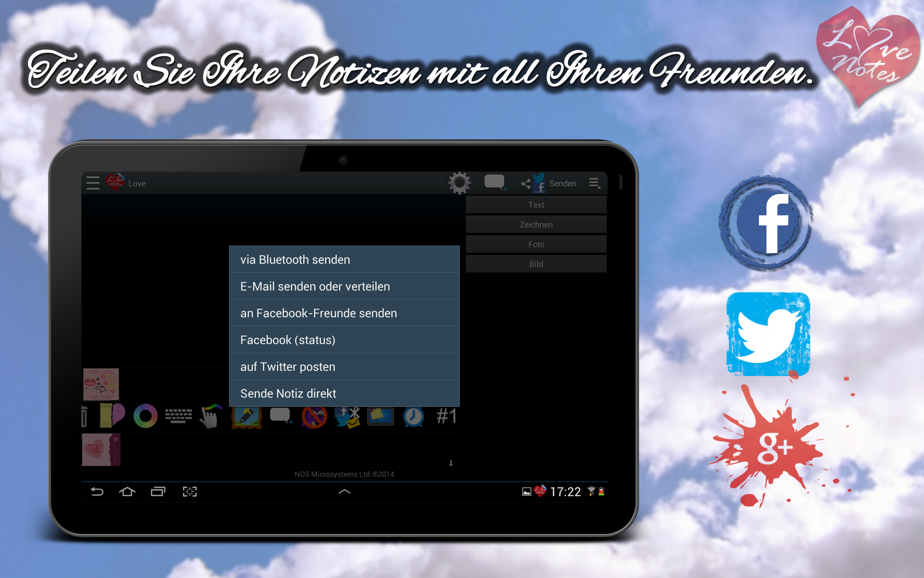The width and height of the screenshot is (924, 578).
Task: Open the color wheel picker
Action: tap(145, 416)
